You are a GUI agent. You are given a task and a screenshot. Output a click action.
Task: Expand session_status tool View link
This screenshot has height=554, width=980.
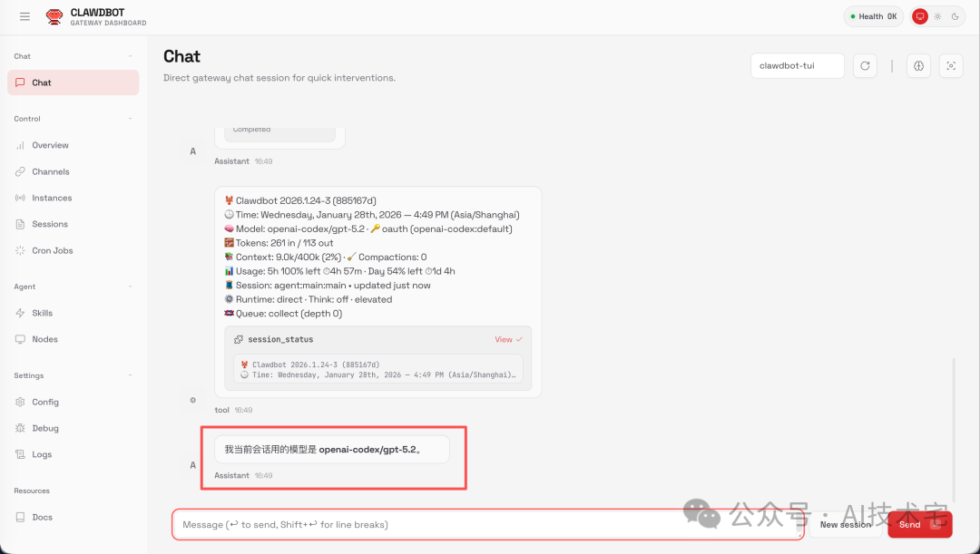[x=508, y=340]
